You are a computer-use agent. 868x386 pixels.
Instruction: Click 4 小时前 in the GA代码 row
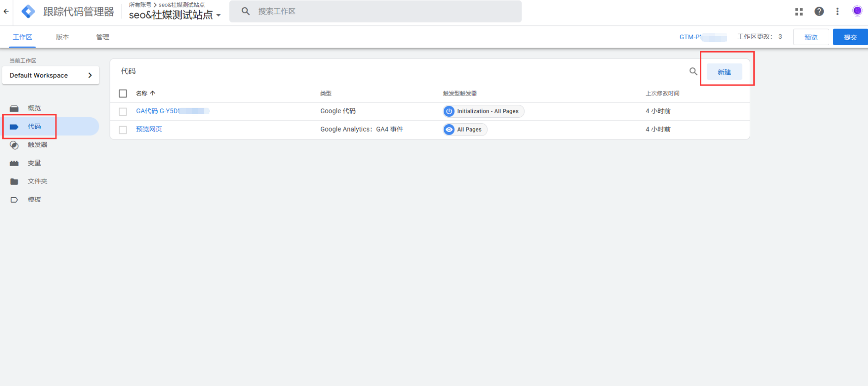coord(658,111)
